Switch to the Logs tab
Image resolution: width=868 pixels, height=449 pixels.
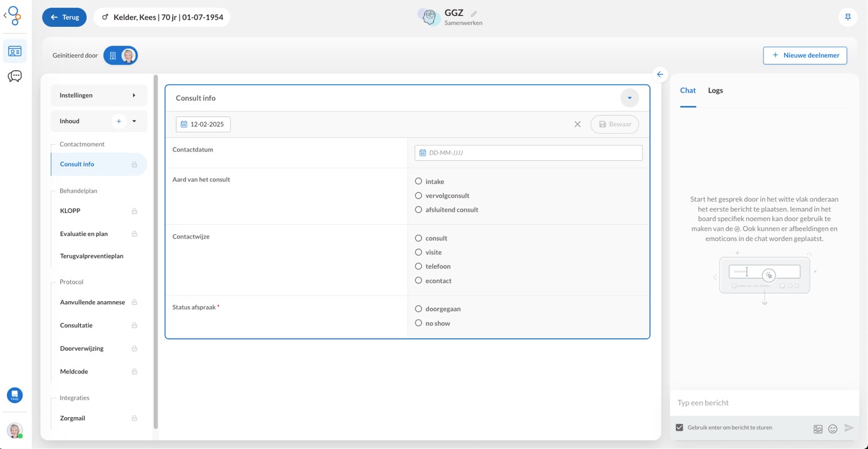point(715,91)
